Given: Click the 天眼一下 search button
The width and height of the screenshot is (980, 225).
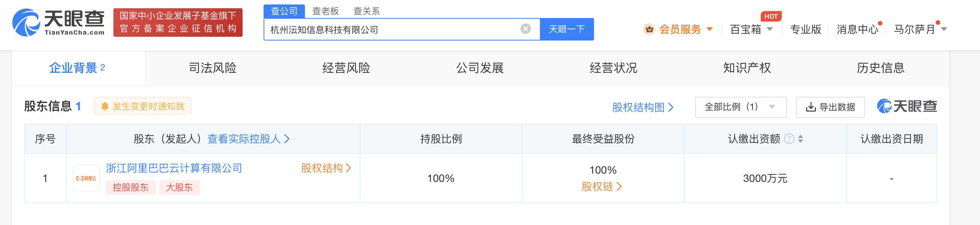Looking at the screenshot, I should [x=567, y=29].
